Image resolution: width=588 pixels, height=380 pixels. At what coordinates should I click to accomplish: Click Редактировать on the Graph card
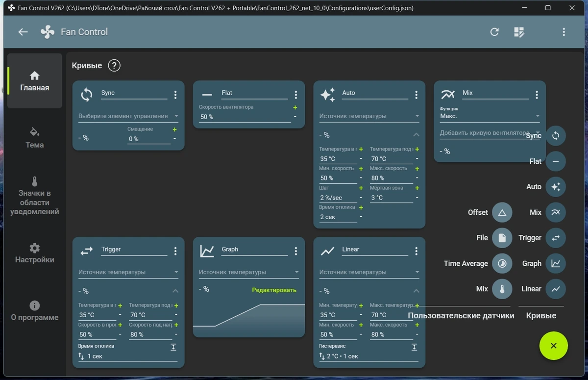274,290
